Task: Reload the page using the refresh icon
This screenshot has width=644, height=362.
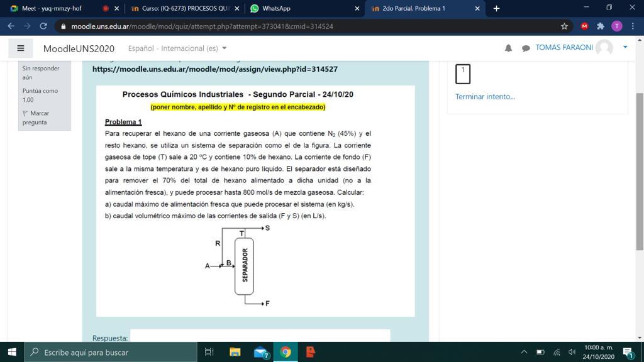Action: (x=43, y=26)
